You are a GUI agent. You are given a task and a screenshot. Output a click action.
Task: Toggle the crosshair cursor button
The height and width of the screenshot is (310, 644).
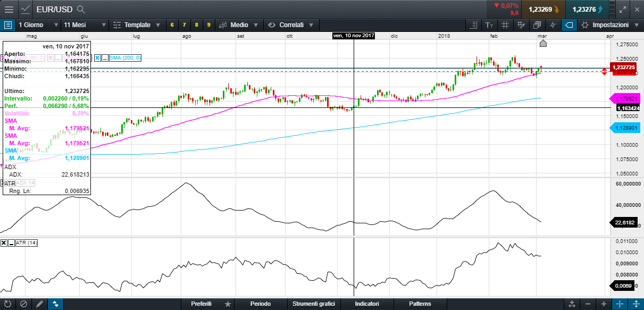[x=620, y=304]
